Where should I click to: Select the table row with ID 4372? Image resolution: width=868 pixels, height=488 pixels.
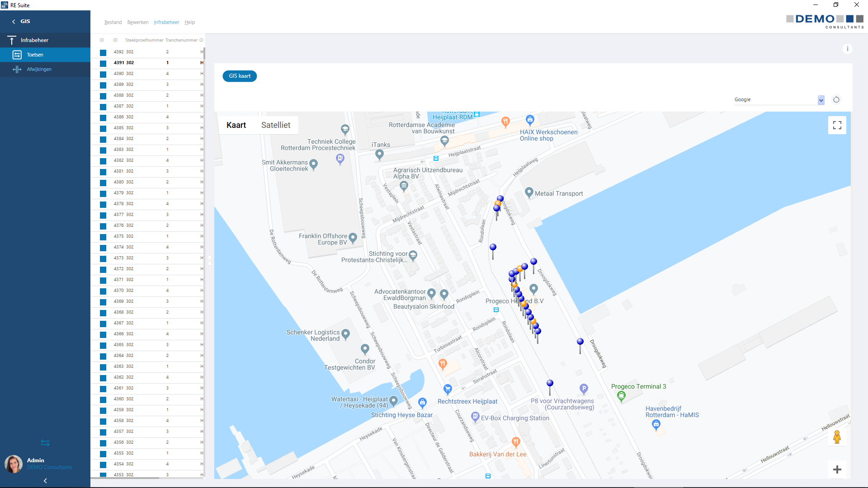(x=148, y=269)
